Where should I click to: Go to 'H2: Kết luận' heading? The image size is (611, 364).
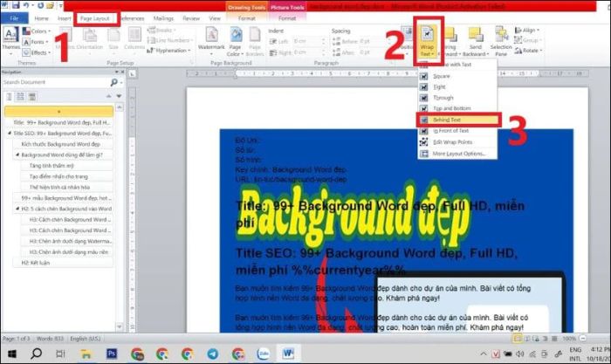click(x=36, y=263)
